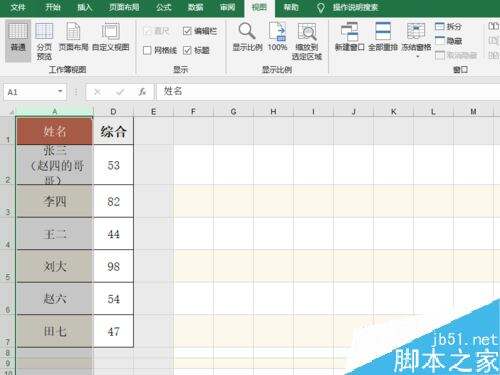The height and width of the screenshot is (375, 500).
Task: Select the cell containing 李四
Action: [x=55, y=201]
